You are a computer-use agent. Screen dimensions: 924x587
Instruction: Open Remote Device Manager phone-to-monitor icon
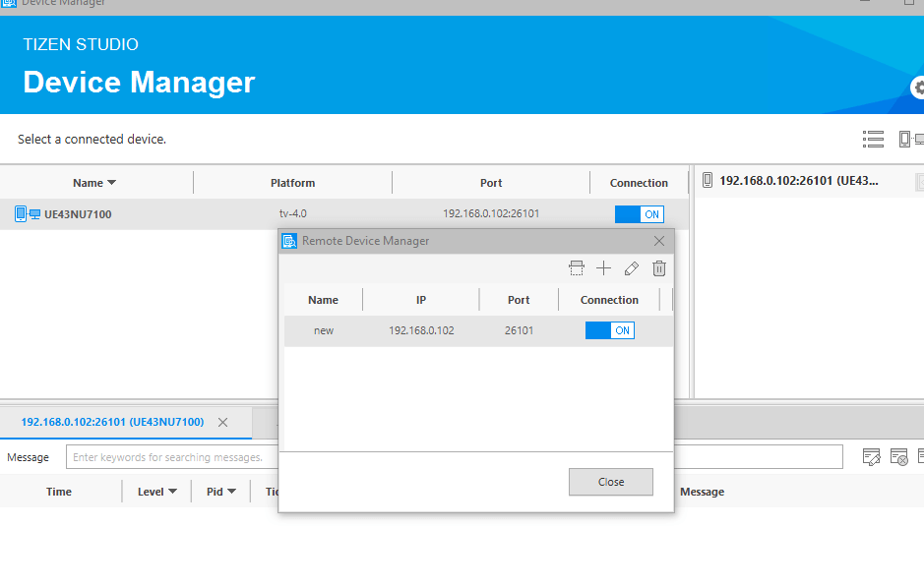point(910,140)
